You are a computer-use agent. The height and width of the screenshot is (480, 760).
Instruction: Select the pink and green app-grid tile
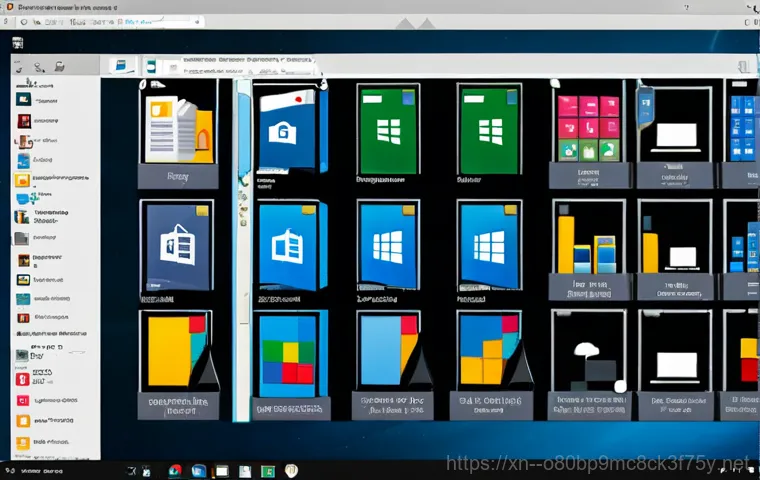click(588, 127)
